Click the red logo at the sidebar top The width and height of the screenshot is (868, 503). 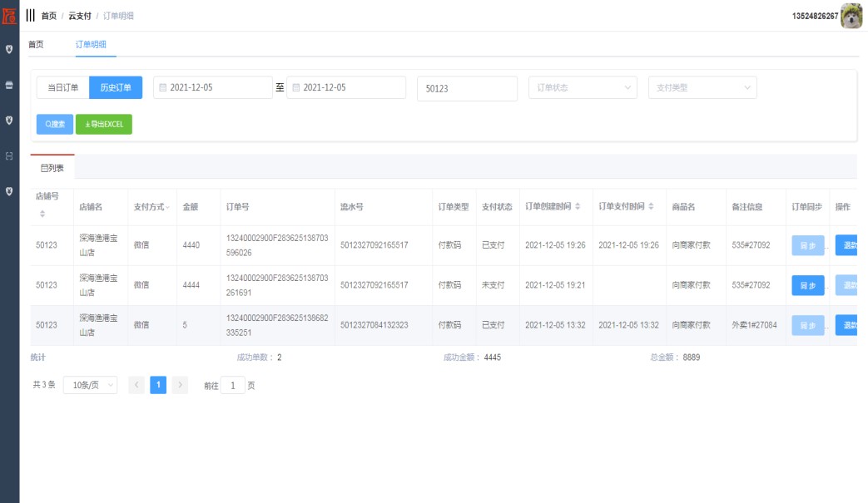9,15
